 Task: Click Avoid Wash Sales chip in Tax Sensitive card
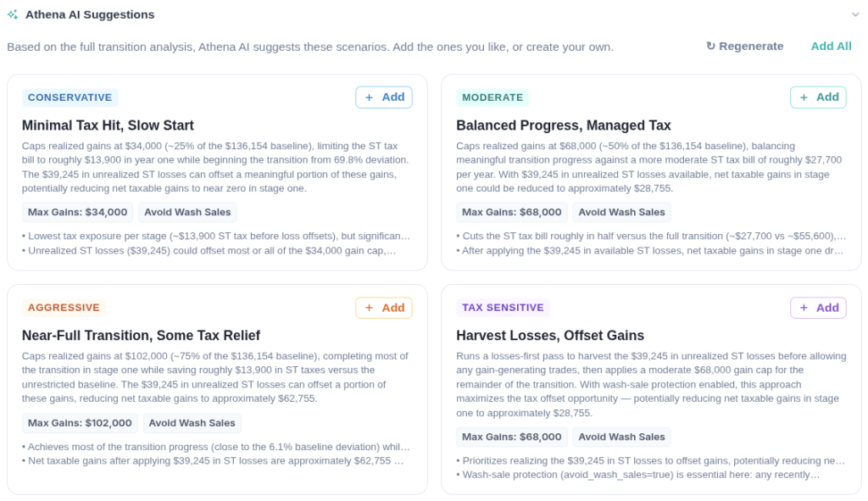coord(621,437)
